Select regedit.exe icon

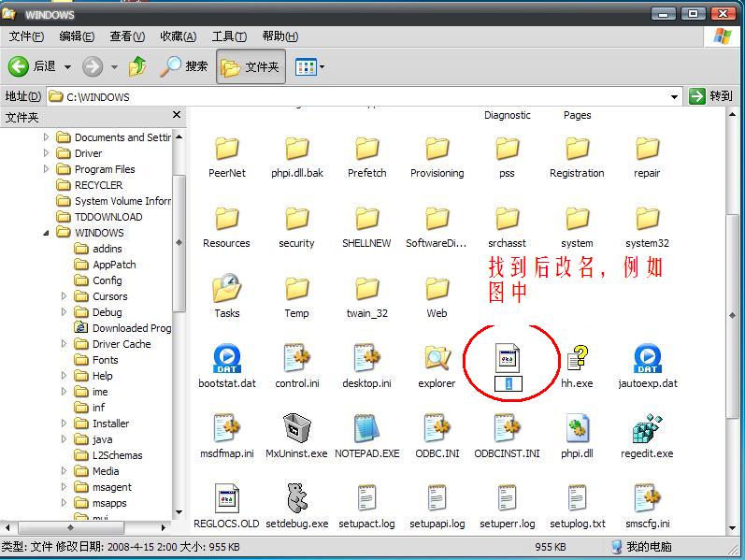[647, 428]
